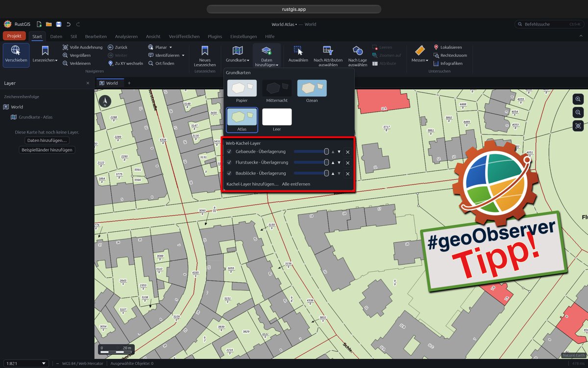This screenshot has height=368, width=588.
Task: Click Kachel-Layer hinzufügen… link
Action: (x=252, y=184)
